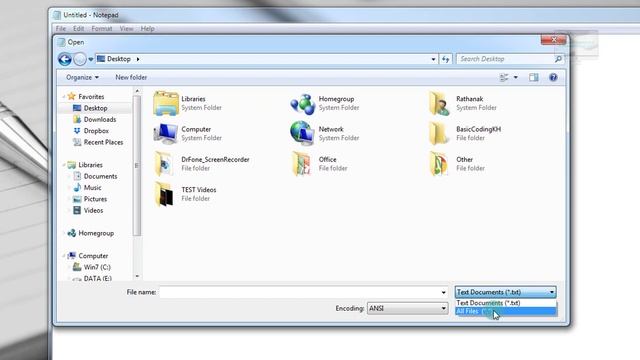Screen dimensions: 640x360
Task: Click the refresh button beside address bar
Action: pos(445,59)
